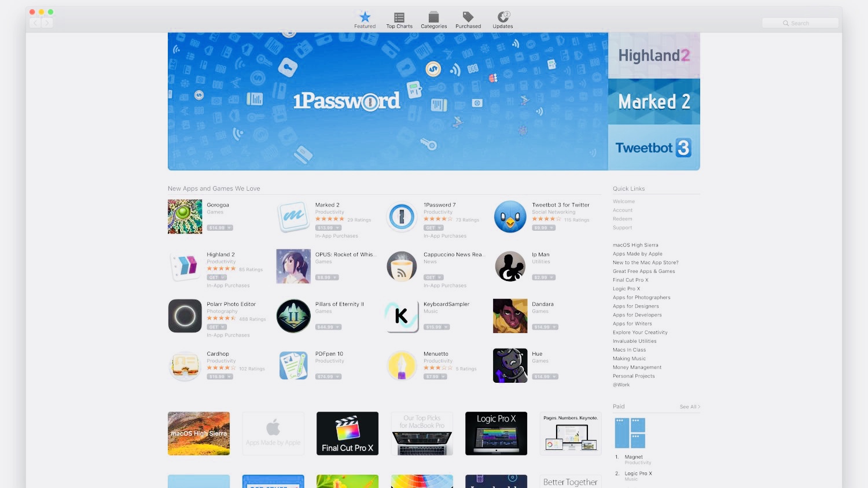This screenshot has height=488, width=868.
Task: Open the Apps Made by Apple tile
Action: tap(273, 434)
